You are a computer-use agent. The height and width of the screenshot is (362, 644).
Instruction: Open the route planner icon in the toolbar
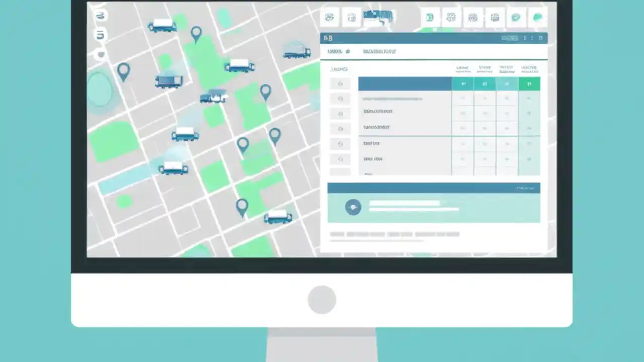(430, 18)
